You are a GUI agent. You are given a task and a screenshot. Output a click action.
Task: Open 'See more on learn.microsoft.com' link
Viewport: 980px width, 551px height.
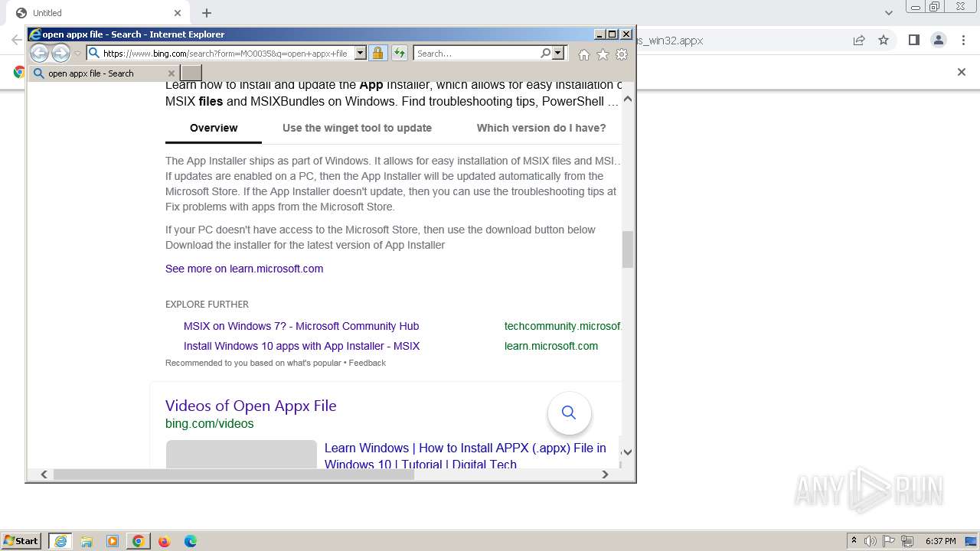[244, 269]
